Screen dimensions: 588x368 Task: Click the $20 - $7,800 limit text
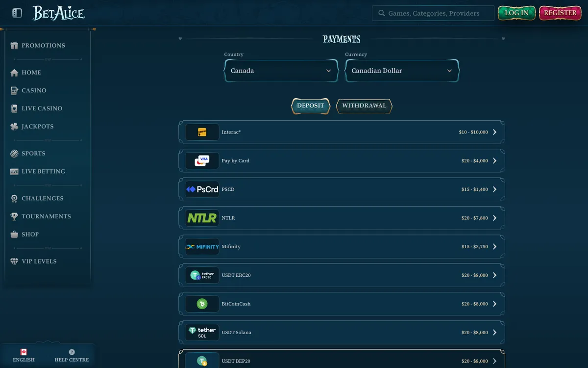coord(475,218)
